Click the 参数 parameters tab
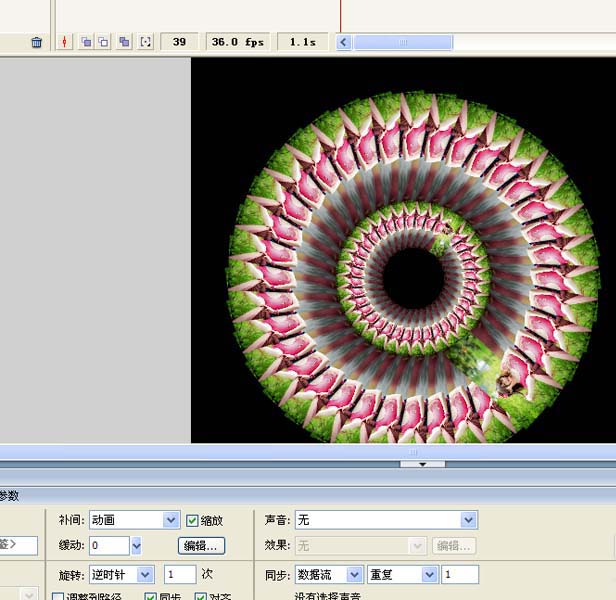Screen dimensions: 616x600 tap(9, 496)
